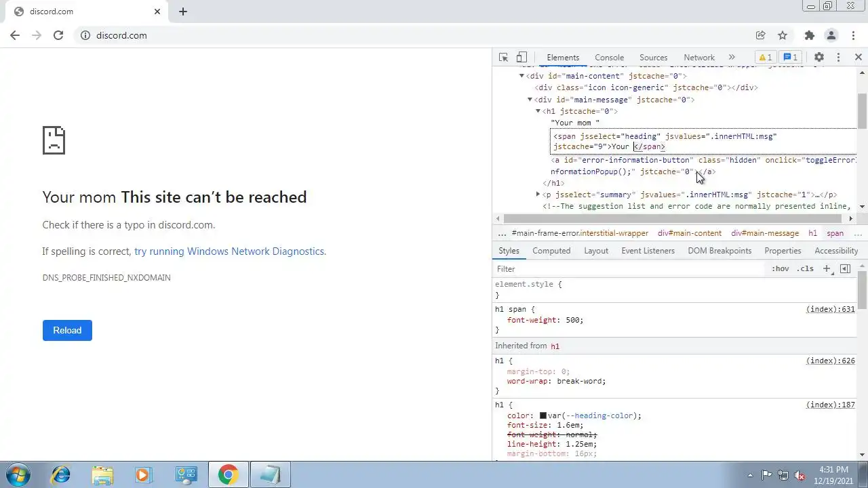868x488 pixels.
Task: Click breadcrumb #main-frame-error.interstitial-wrapper
Action: tap(580, 233)
